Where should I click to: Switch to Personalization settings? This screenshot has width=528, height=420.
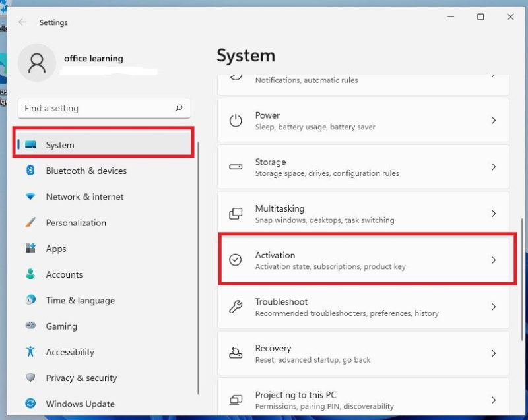pyautogui.click(x=77, y=223)
